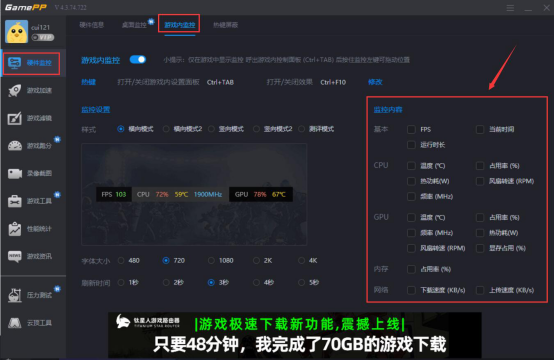Open the 云顶工具 sidebar icon

14,322
